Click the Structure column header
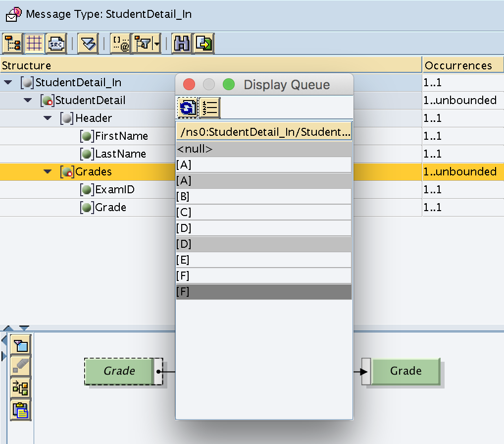Screen dimensions: 504x444 point(210,65)
